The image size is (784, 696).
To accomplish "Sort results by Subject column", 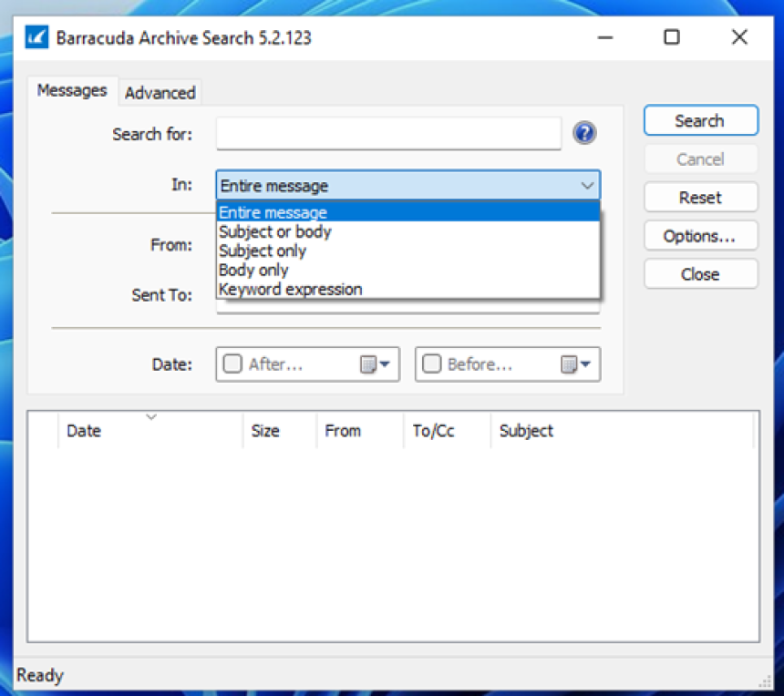I will [622, 430].
